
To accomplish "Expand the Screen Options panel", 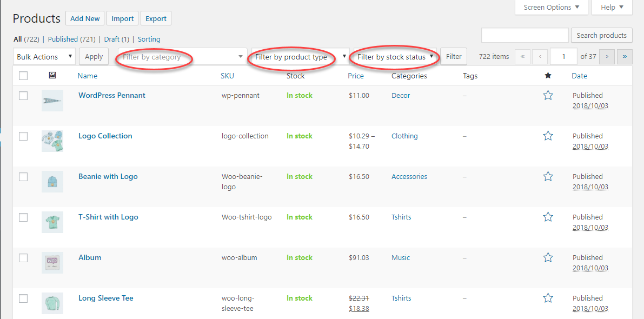I will coord(551,8).
